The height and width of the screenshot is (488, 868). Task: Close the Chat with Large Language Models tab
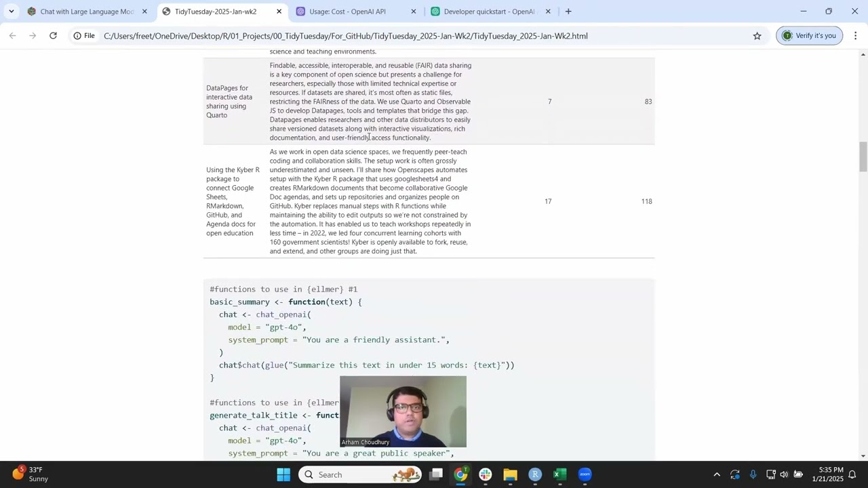click(x=144, y=12)
